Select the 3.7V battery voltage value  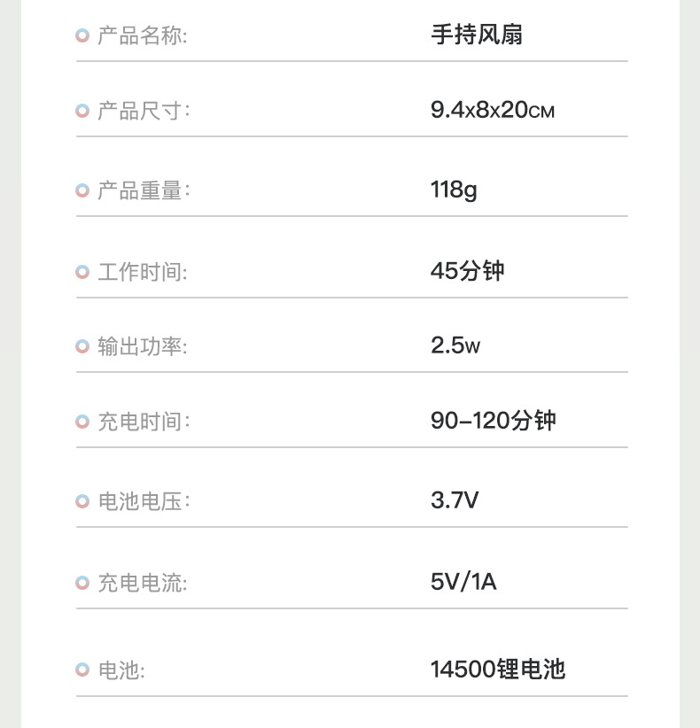point(455,500)
